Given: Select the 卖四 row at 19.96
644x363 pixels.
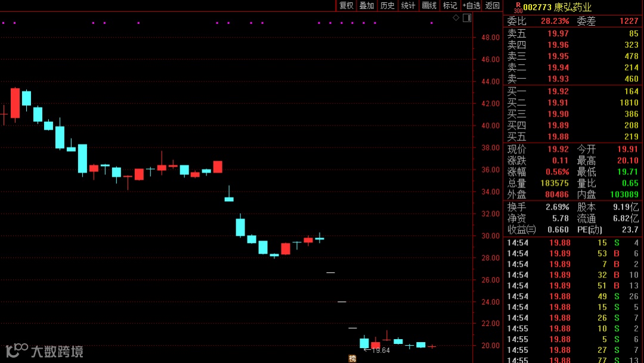Looking at the screenshot, I should tap(573, 45).
